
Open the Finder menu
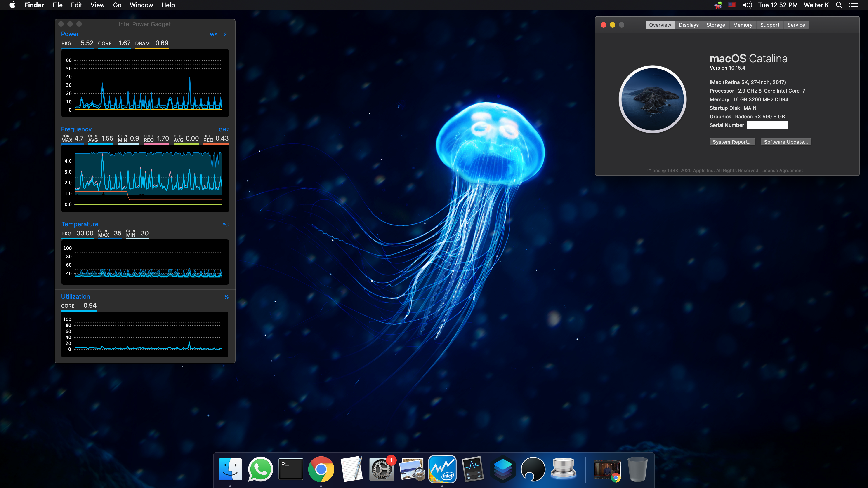[34, 5]
